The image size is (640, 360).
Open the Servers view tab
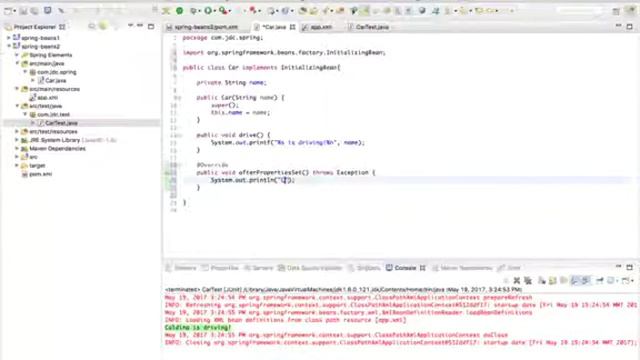[x=258, y=268]
